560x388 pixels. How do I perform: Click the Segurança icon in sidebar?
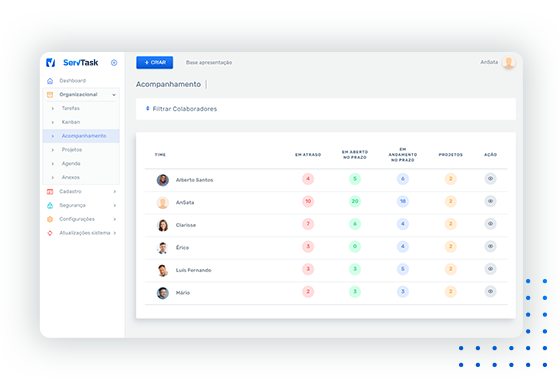point(50,205)
